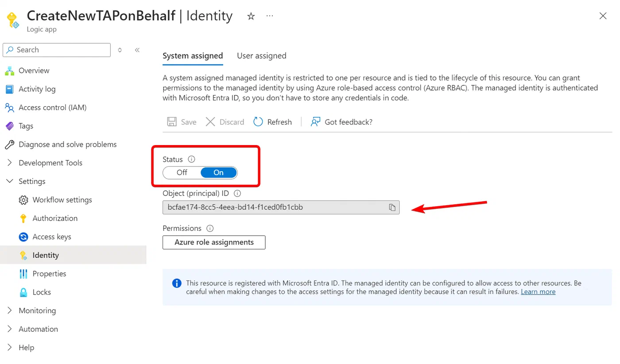Click the Discard X icon
620x364 pixels.
click(210, 122)
